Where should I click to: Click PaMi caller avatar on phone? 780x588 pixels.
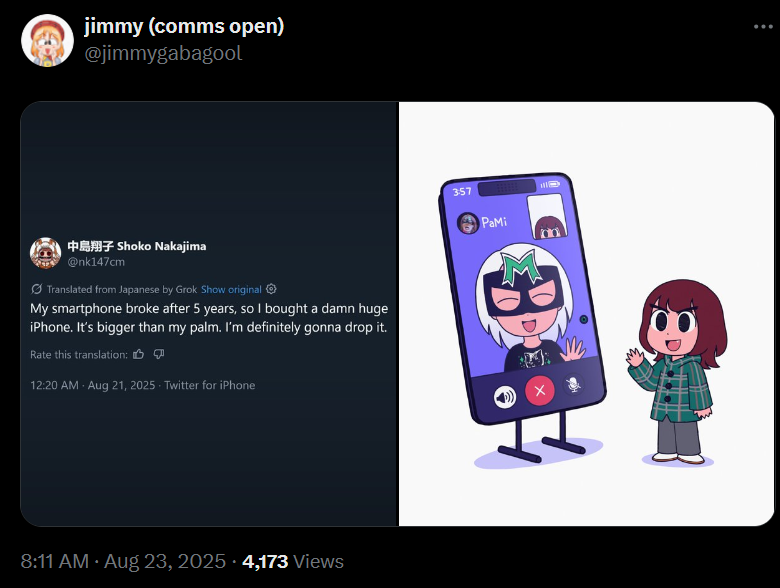tap(468, 223)
